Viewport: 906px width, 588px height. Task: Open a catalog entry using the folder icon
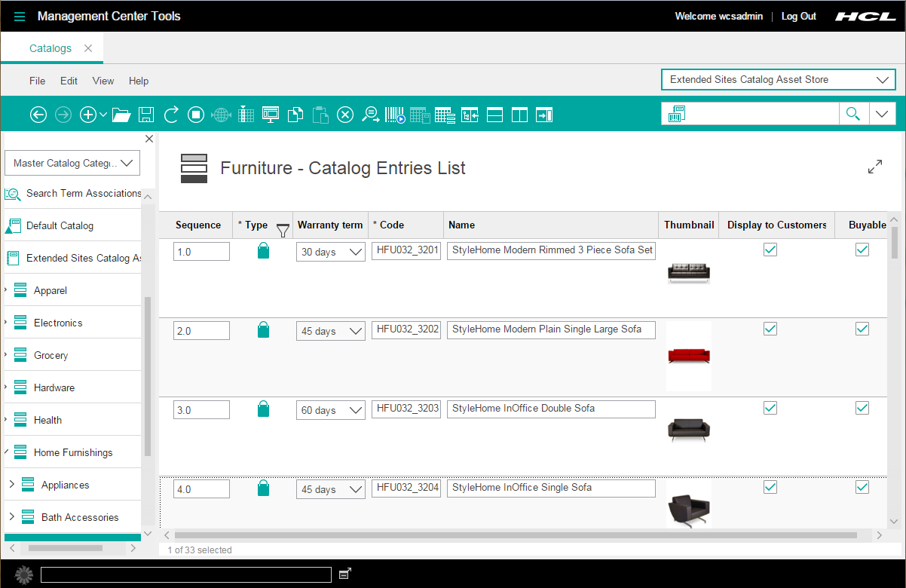pos(122,114)
